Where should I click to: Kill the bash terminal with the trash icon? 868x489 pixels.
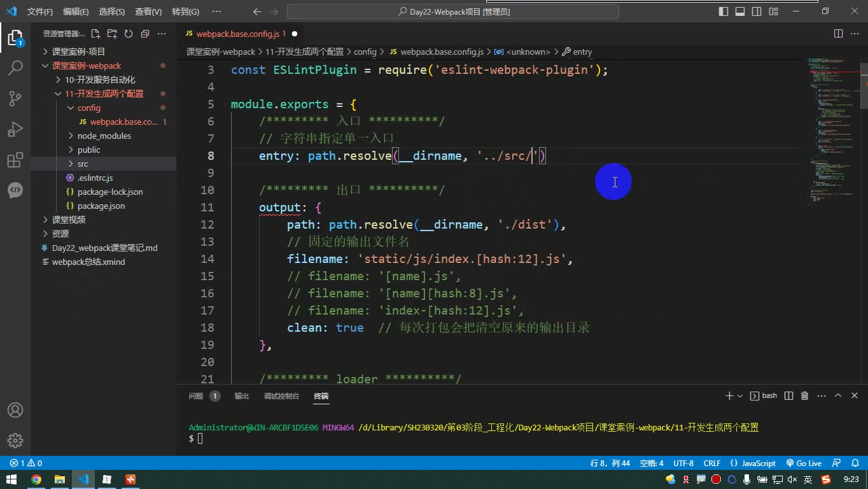[804, 395]
